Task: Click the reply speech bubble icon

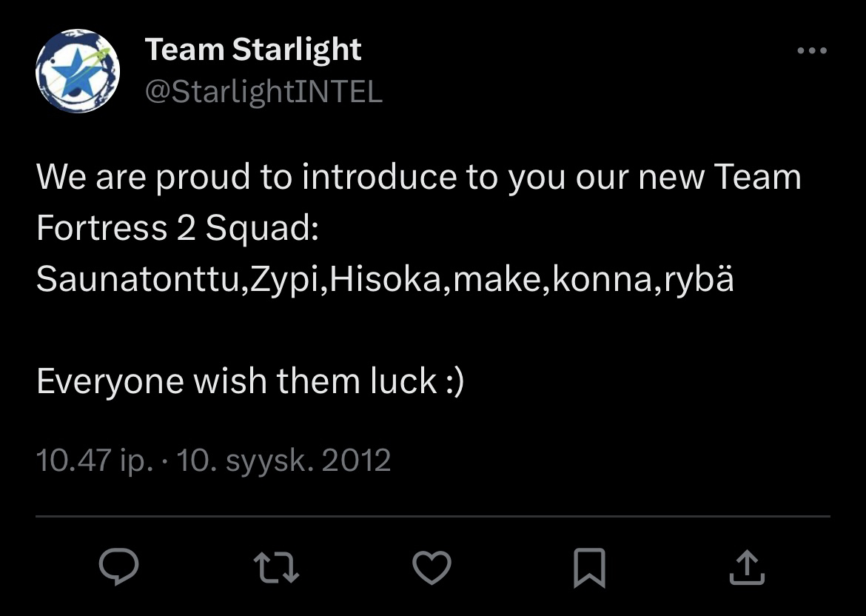Action: coord(119,567)
